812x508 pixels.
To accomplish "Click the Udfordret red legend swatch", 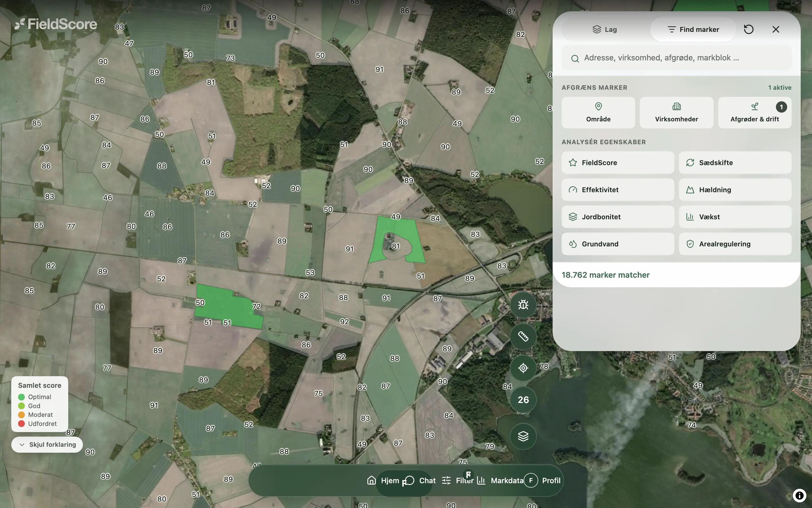I will pos(21,424).
